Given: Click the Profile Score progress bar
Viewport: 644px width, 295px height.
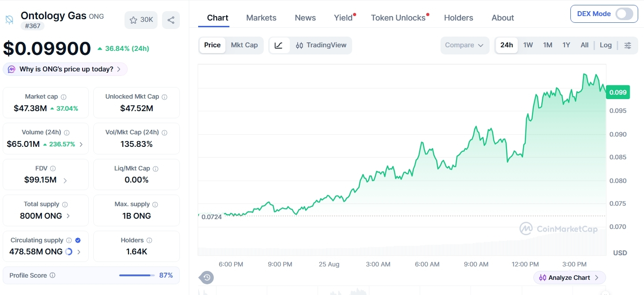Looking at the screenshot, I should (x=137, y=275).
